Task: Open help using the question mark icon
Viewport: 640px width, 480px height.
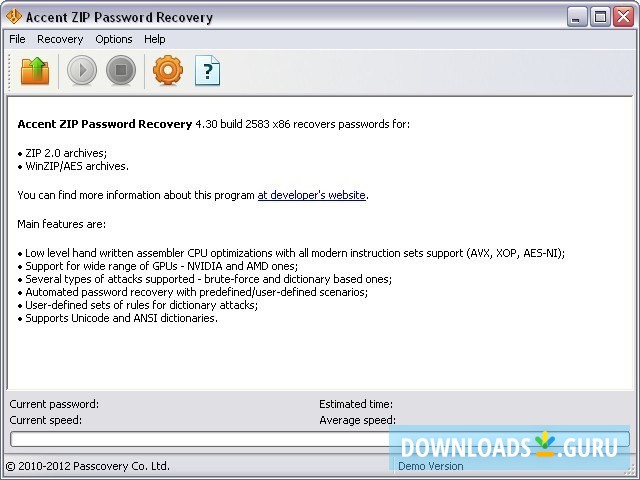Action: coord(207,71)
